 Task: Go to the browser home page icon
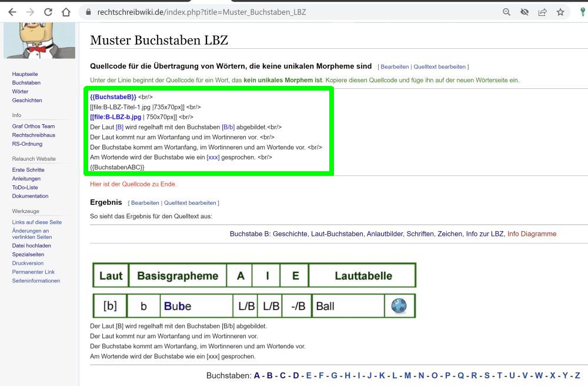(x=66, y=12)
